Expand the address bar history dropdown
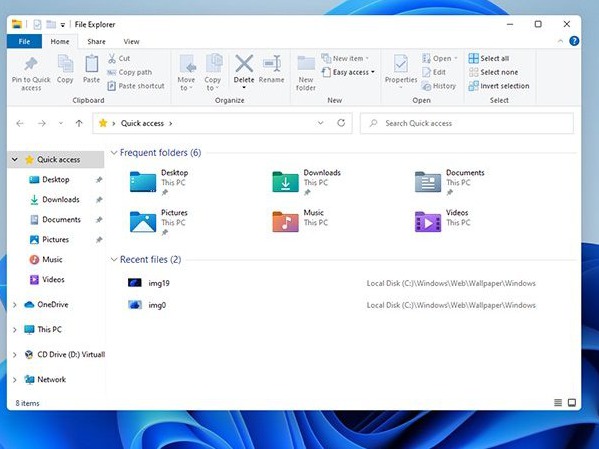Viewport: 599px width, 449px height. (321, 123)
